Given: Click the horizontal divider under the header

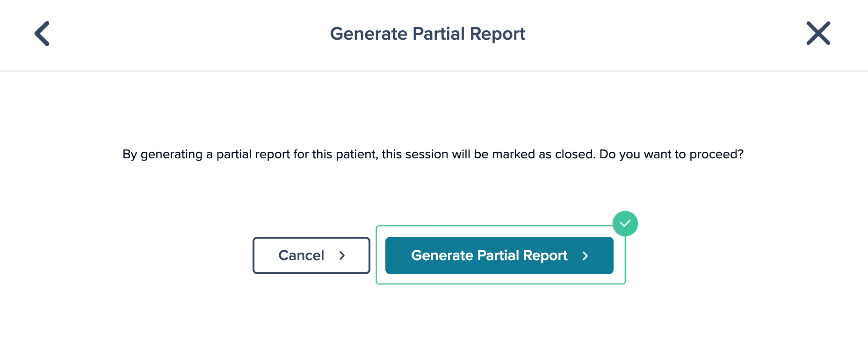Looking at the screenshot, I should (434, 71).
